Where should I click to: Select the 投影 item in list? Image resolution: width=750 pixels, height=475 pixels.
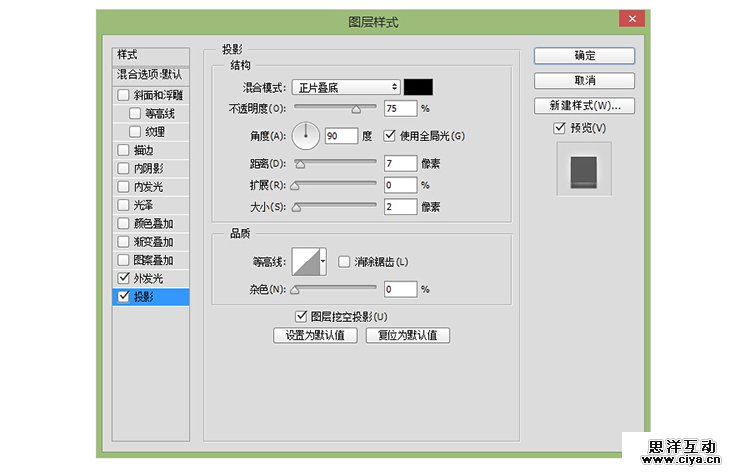(150, 297)
